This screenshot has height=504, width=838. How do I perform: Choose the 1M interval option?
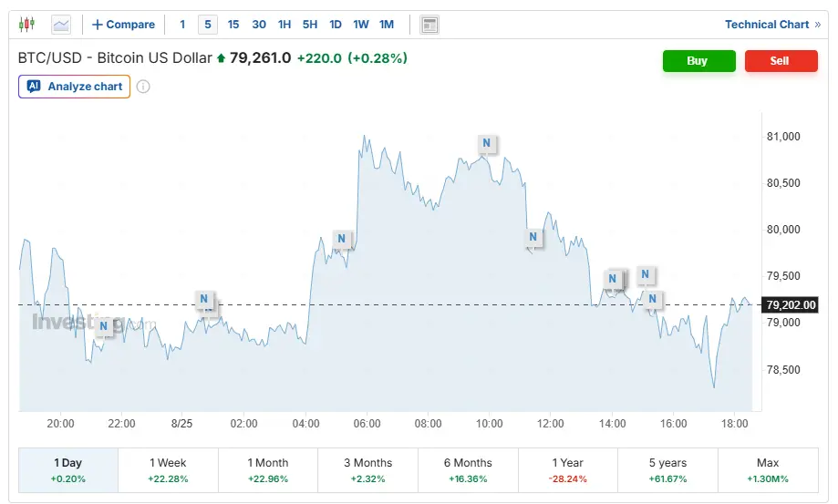click(x=387, y=25)
